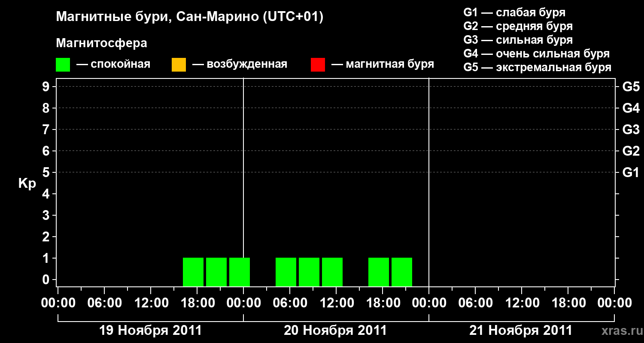Click the last green bar on 20 November

(402, 272)
